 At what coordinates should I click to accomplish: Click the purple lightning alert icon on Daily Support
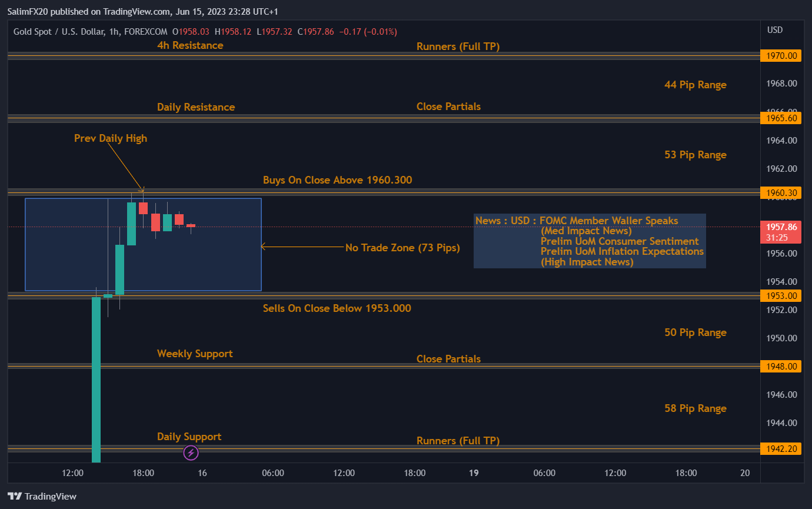pos(191,453)
